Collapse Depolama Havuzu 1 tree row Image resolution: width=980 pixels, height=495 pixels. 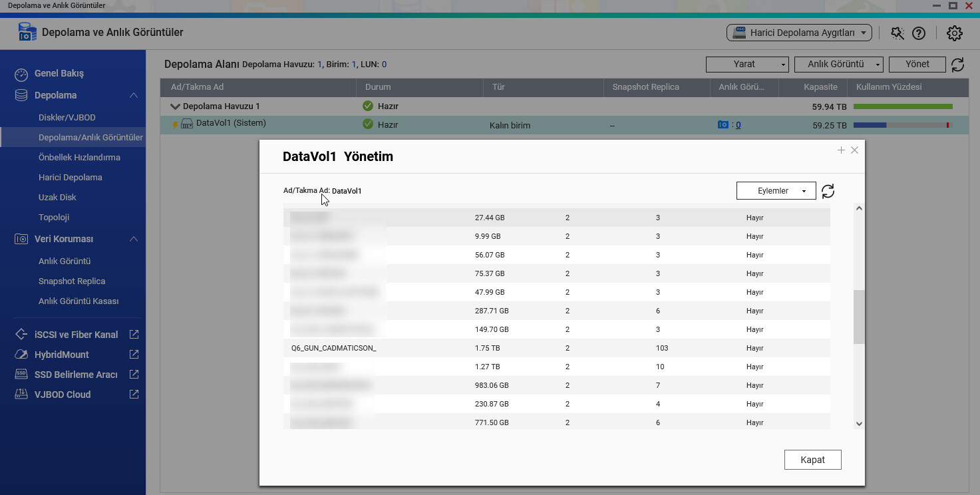(175, 106)
